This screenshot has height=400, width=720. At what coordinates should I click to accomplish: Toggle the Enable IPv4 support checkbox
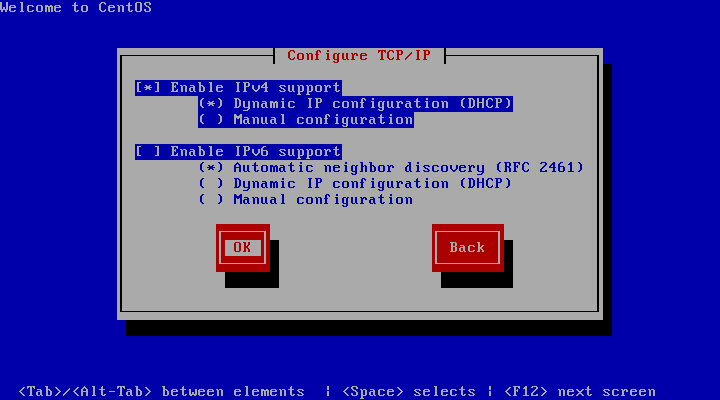click(x=238, y=88)
